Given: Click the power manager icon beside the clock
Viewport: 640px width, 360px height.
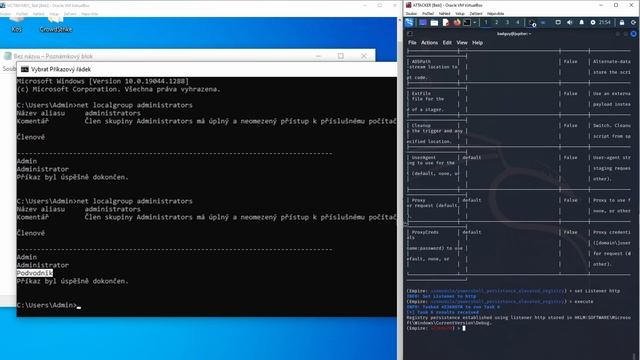Looking at the screenshot, I should tap(593, 22).
